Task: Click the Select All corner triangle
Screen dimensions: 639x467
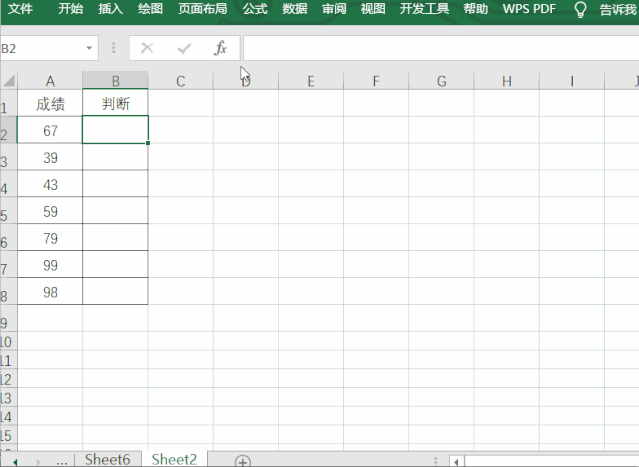Action: [x=8, y=81]
